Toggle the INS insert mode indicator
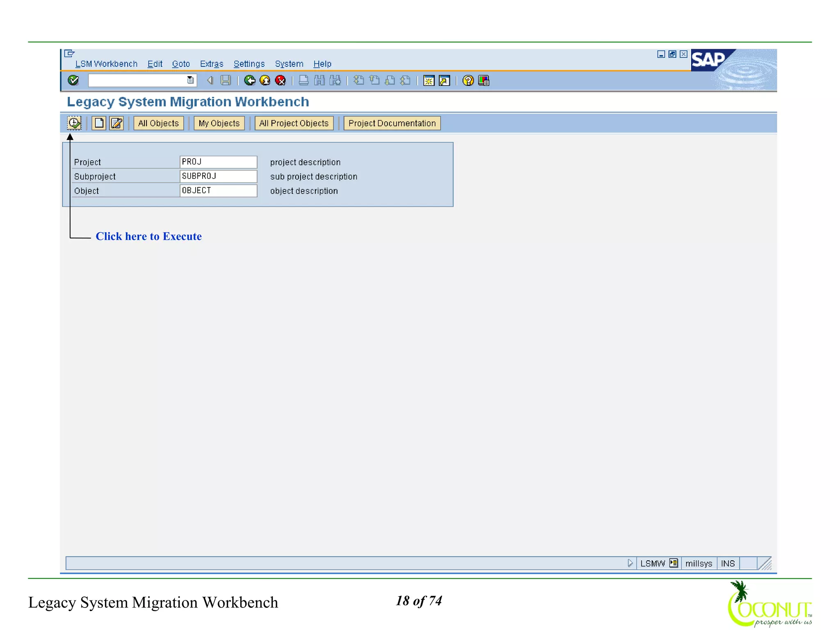Viewport: 840px width, 630px height. pos(728,564)
